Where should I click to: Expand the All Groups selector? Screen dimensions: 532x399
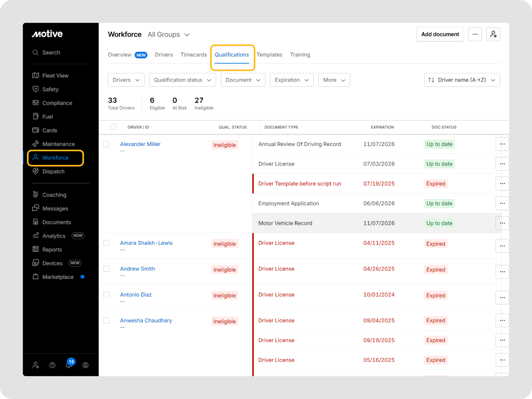coord(169,35)
